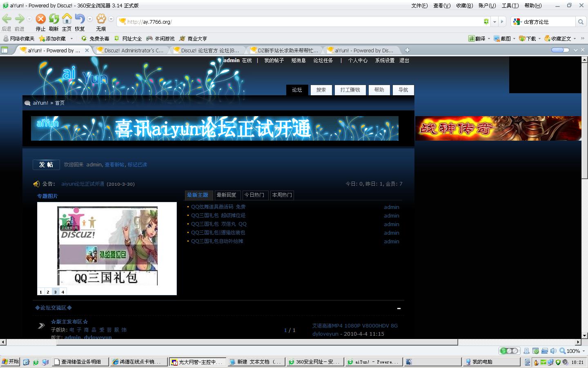Click the red Stop loading icon
This screenshot has height=368, width=588.
(40, 19)
